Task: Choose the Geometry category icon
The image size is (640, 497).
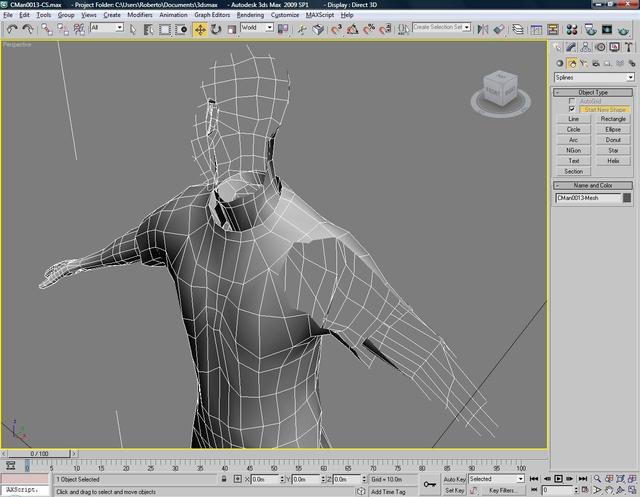Action: click(560, 63)
